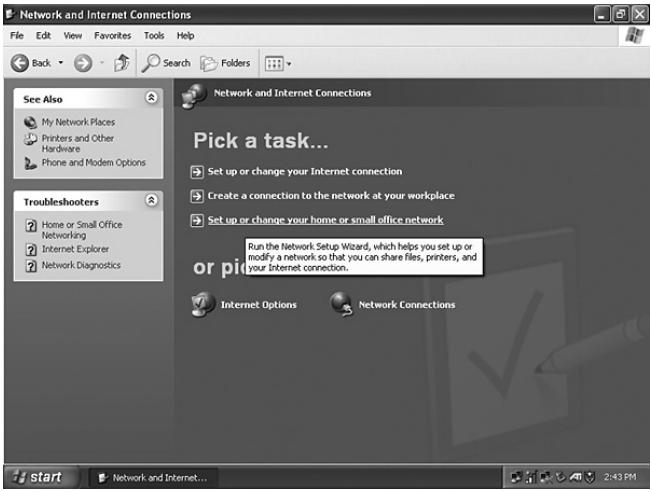Go up one folder level icon
The image size is (651, 492).
[122, 63]
